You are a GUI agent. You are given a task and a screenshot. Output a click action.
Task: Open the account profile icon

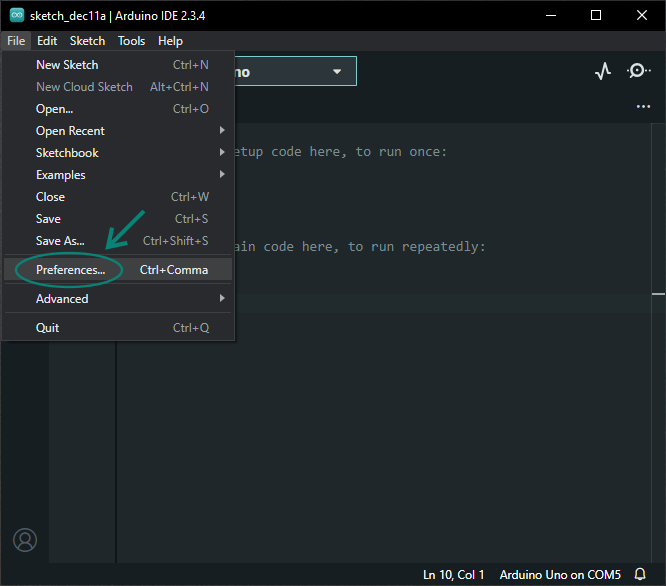[25, 540]
